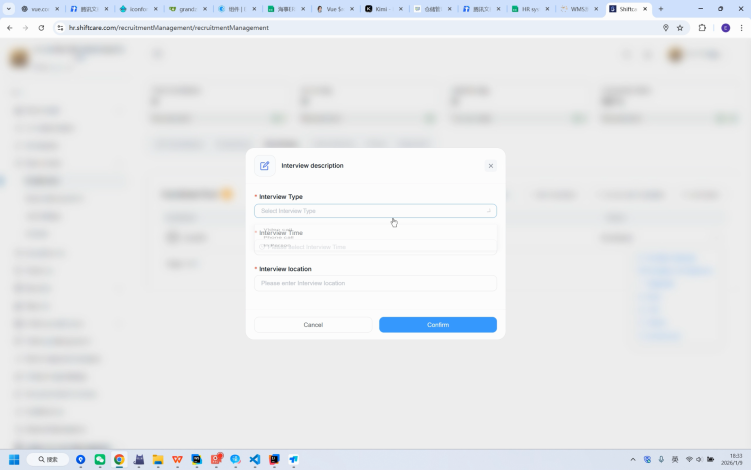Screen dimensions: 751x470
Task: Open Visual Studio Code from taskbar
Action: 254,459
